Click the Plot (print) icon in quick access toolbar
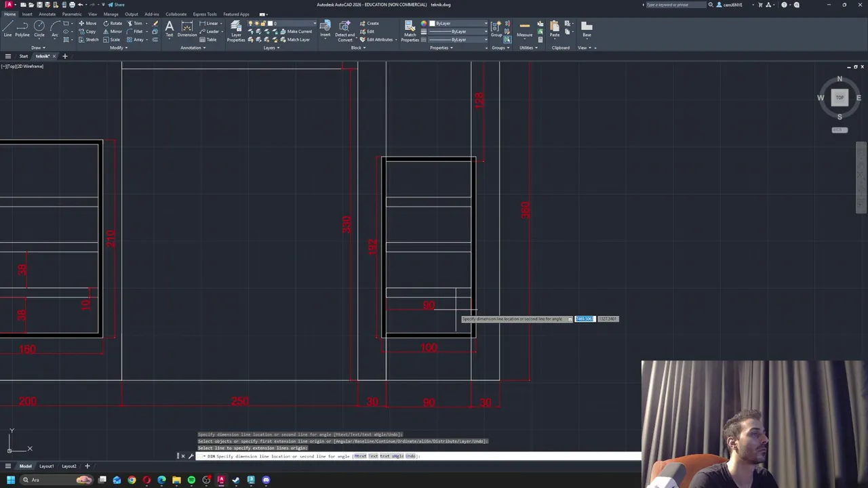This screenshot has width=868, height=488. click(72, 5)
